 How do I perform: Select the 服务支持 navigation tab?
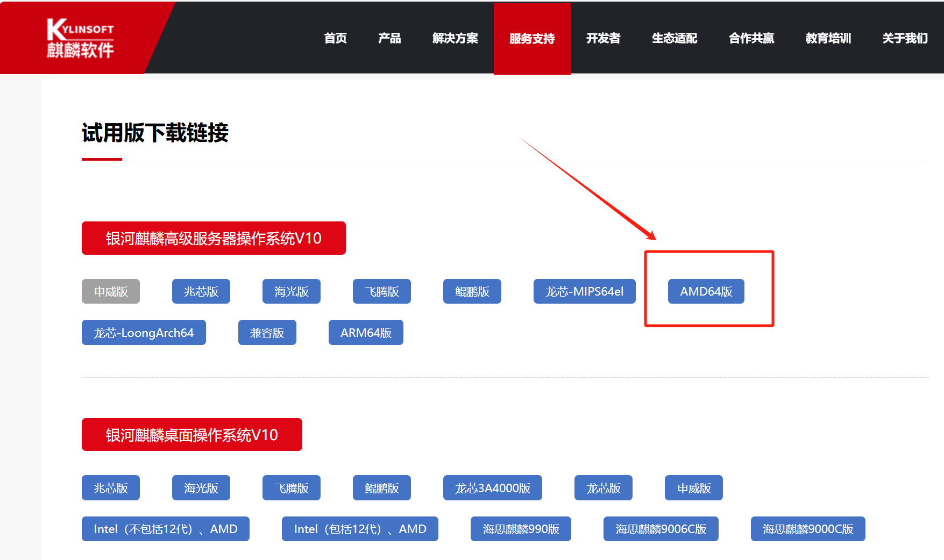click(x=532, y=39)
